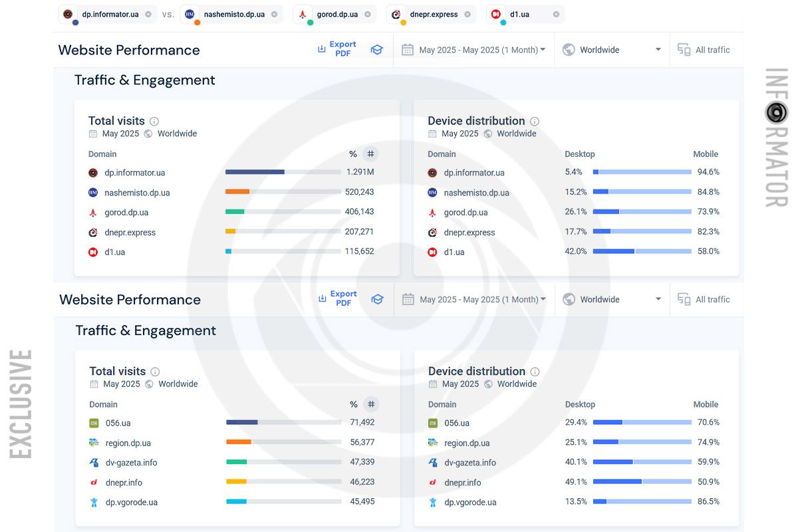This screenshot has width=798, height=532.
Task: Click nashemisto.dp.ua orange visits bar
Action: tap(237, 192)
